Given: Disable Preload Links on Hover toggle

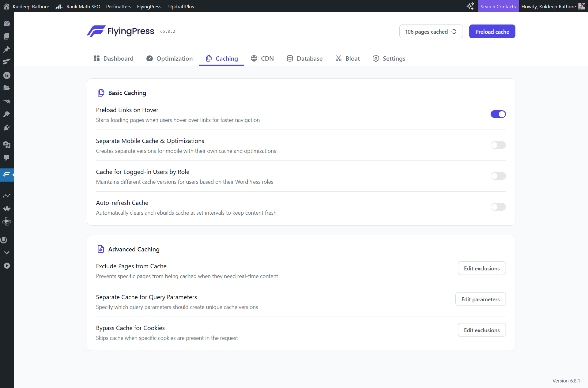Looking at the screenshot, I should click(498, 114).
